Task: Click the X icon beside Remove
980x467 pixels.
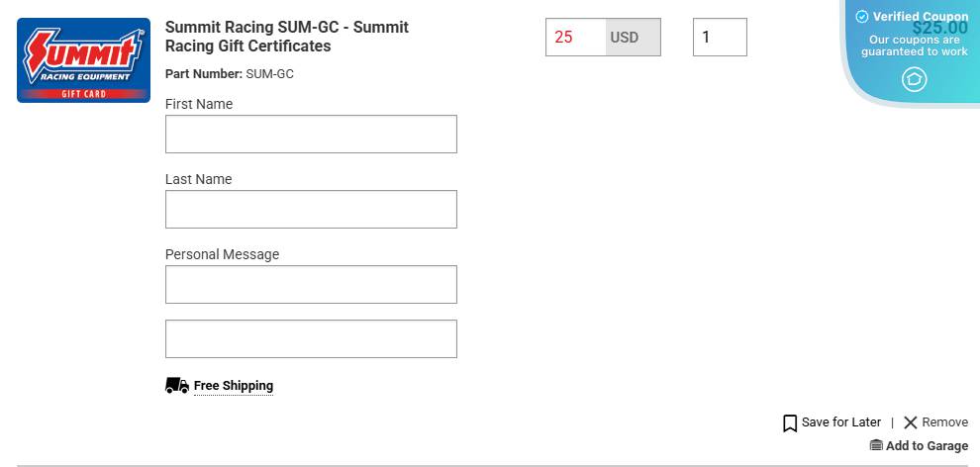Action: click(911, 422)
